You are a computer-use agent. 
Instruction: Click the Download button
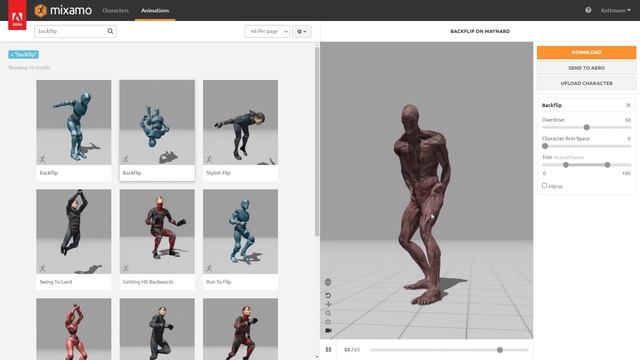tap(586, 52)
